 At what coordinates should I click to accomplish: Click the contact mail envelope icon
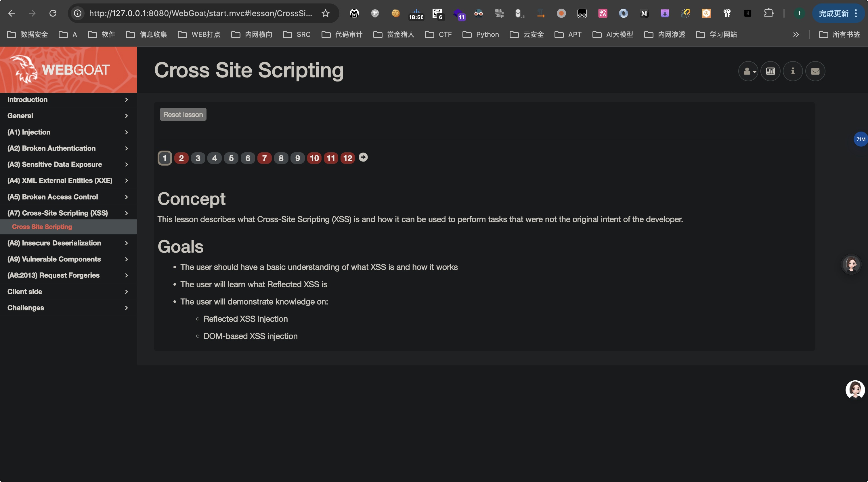(815, 71)
